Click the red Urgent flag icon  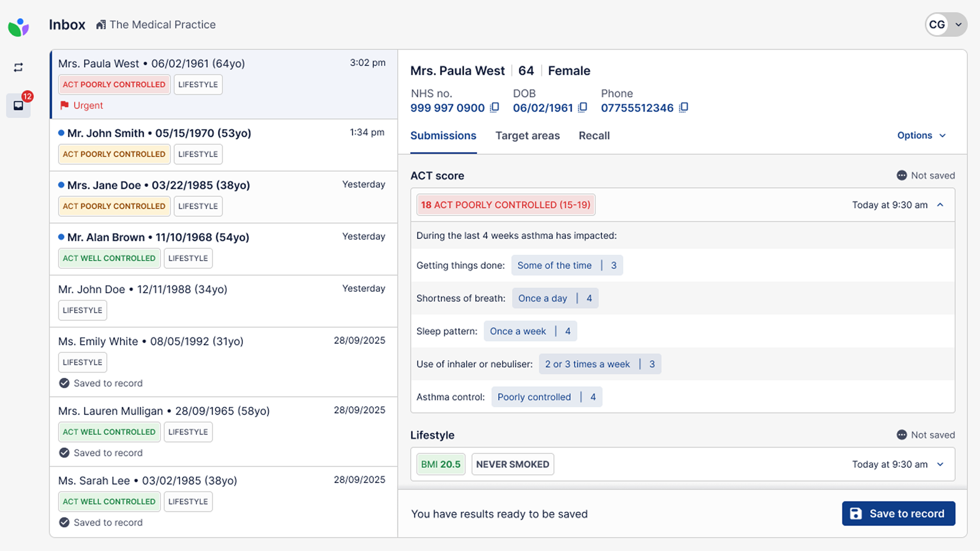64,105
